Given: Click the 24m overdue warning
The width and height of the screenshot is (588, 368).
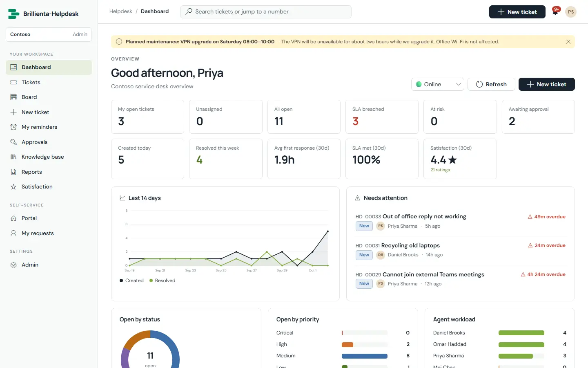Looking at the screenshot, I should 546,245.
